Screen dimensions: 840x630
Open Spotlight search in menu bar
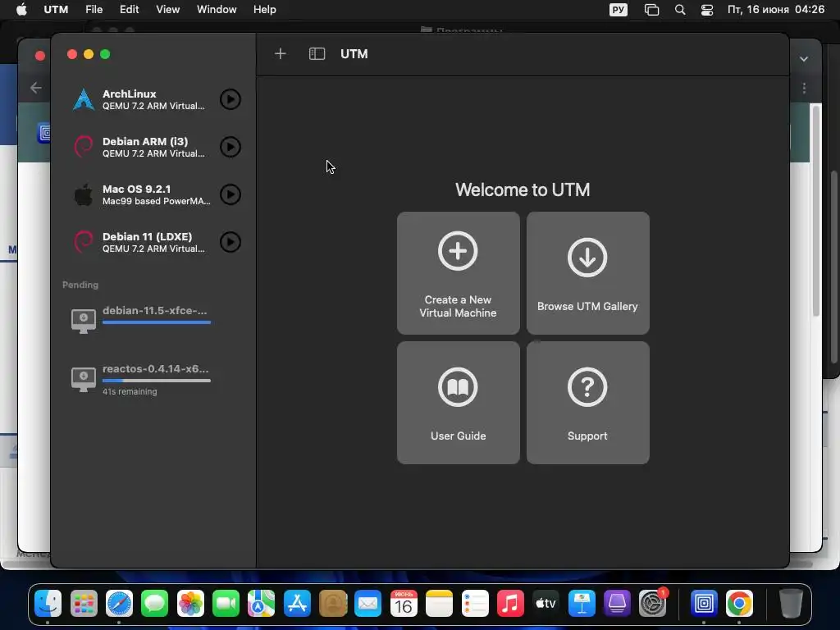point(680,10)
